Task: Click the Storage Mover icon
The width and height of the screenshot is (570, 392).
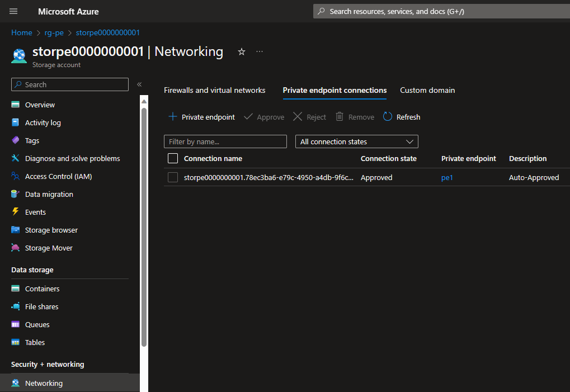Action: [x=15, y=248]
